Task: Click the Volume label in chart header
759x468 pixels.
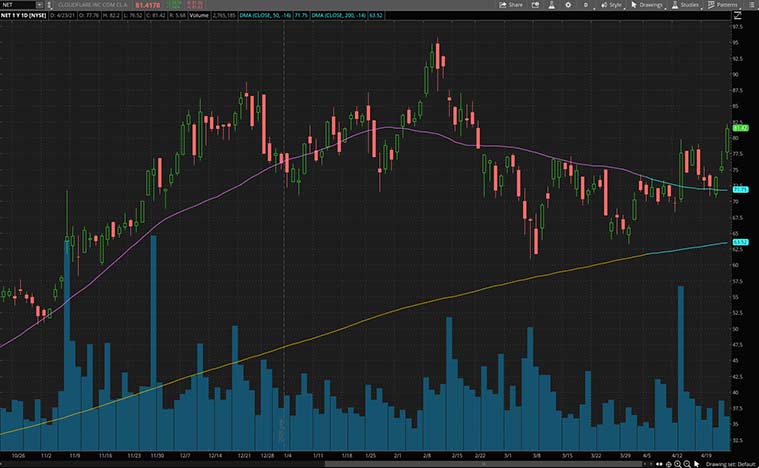Action: click(x=200, y=17)
